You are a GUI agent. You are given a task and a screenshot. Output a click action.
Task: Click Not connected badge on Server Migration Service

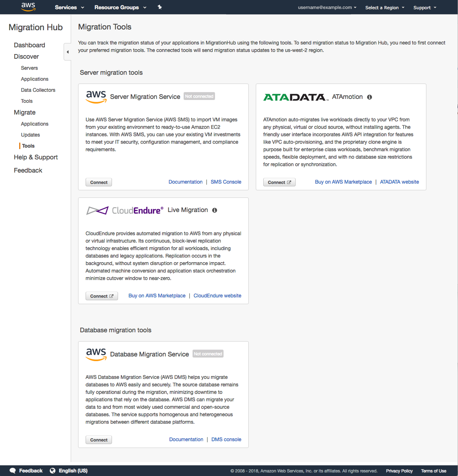[x=199, y=96]
